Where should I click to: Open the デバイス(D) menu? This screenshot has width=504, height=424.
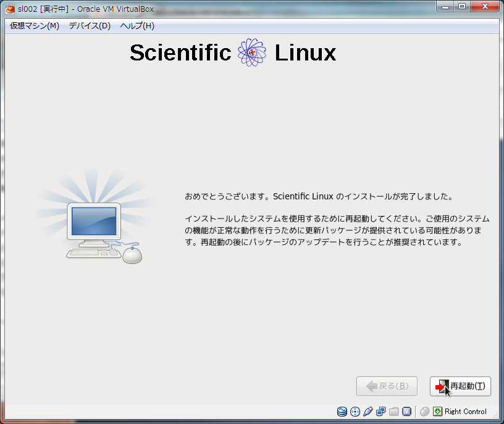tap(90, 26)
